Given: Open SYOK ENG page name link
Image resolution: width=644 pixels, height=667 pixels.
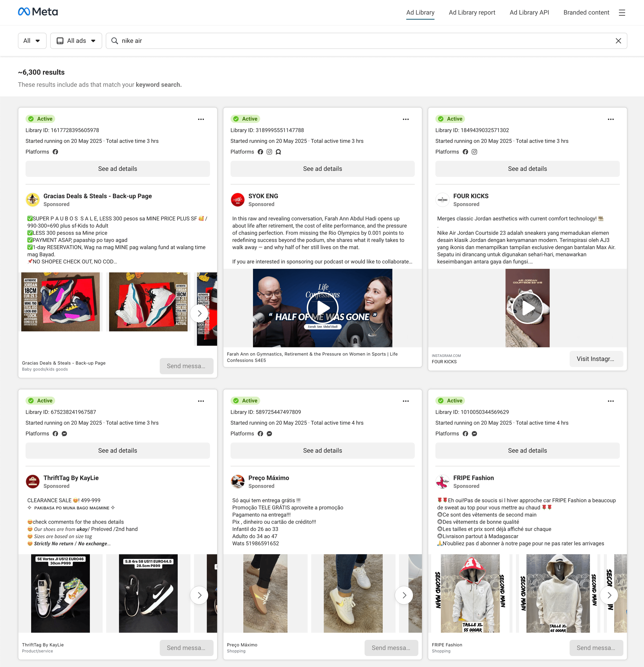Looking at the screenshot, I should point(263,196).
